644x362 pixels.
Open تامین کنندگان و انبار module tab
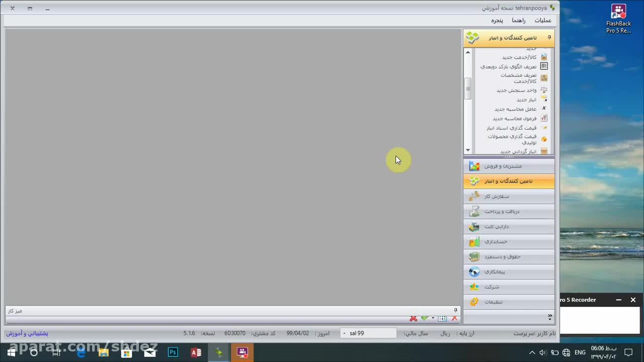[509, 181]
